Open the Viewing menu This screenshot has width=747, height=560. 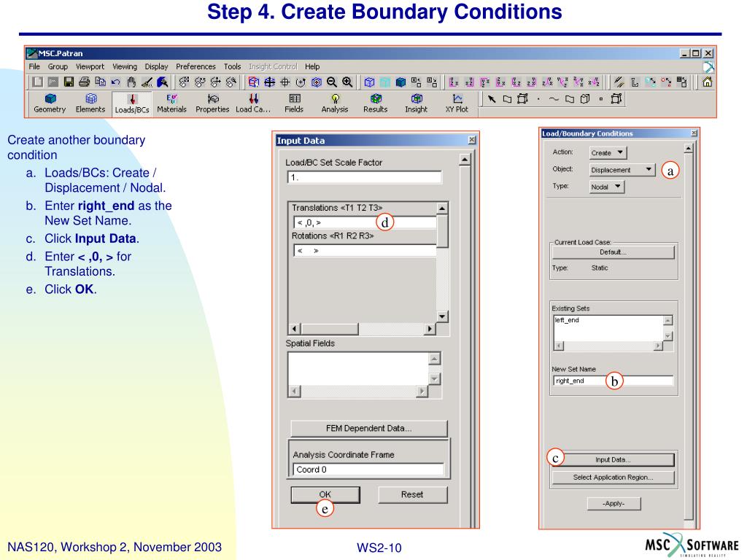pyautogui.click(x=125, y=66)
